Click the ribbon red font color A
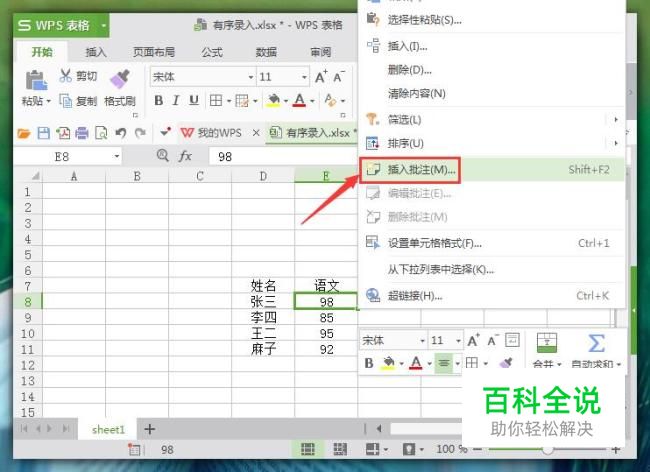Viewport: 650px width, 472px height. pos(299,100)
